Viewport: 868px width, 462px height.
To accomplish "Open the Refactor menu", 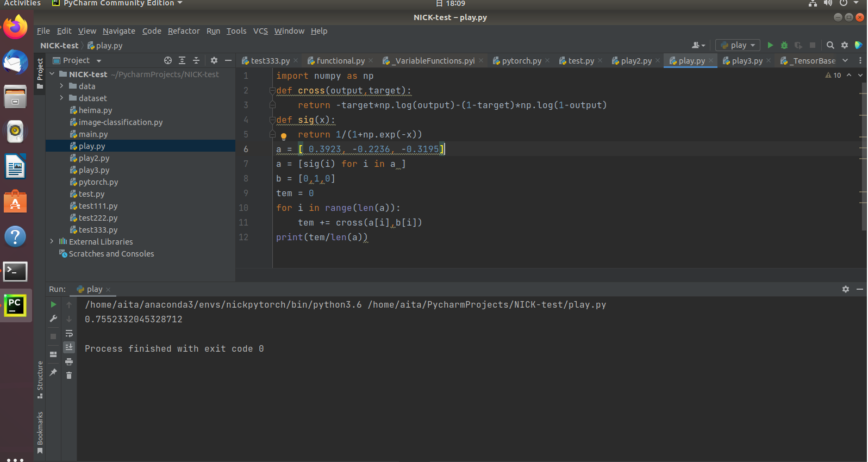I will (184, 31).
